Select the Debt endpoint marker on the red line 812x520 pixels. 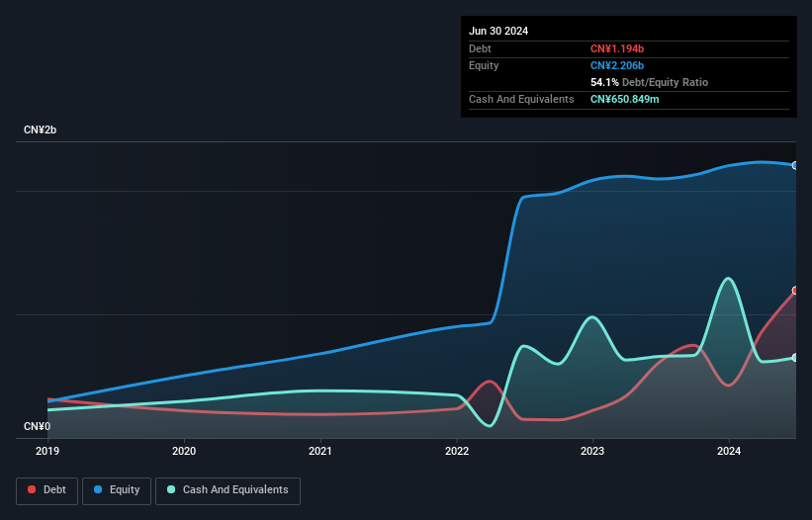795,291
